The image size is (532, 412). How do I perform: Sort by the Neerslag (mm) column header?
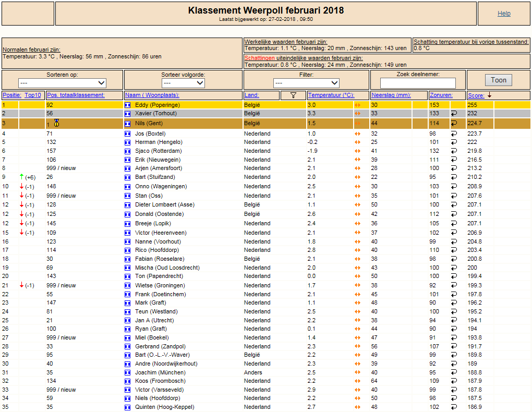[391, 95]
